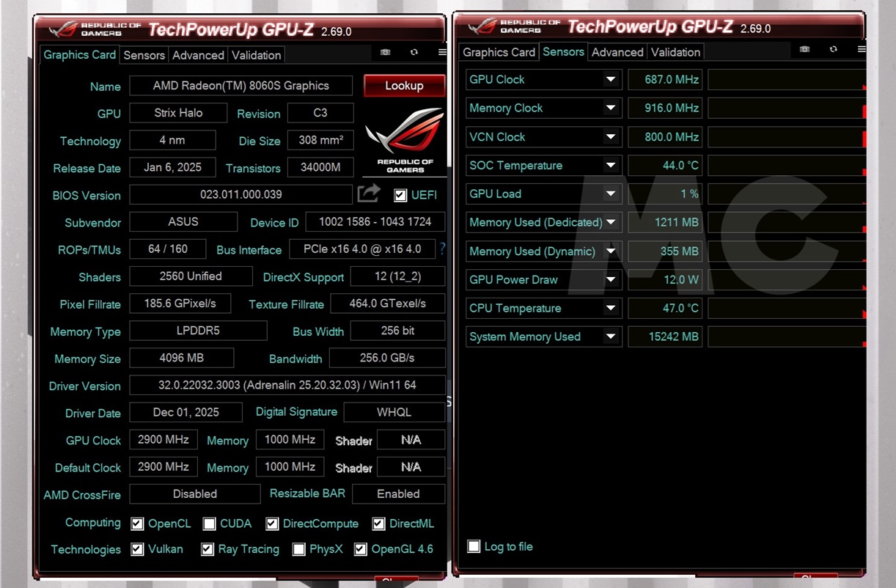Screen dimensions: 896x588
Task: Click the Lookup button
Action: point(404,86)
